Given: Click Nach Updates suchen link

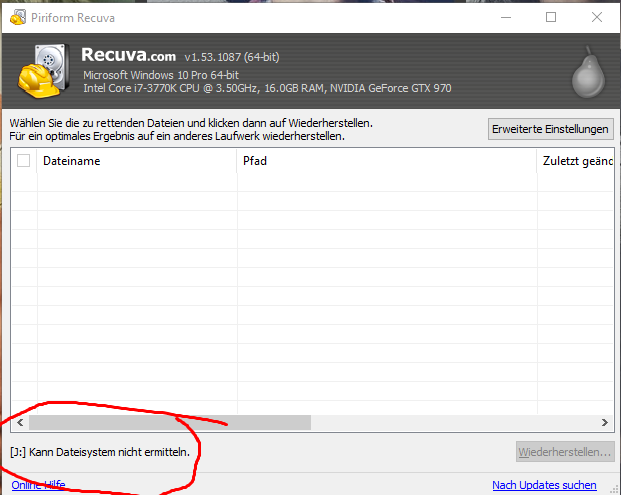Looking at the screenshot, I should (544, 485).
